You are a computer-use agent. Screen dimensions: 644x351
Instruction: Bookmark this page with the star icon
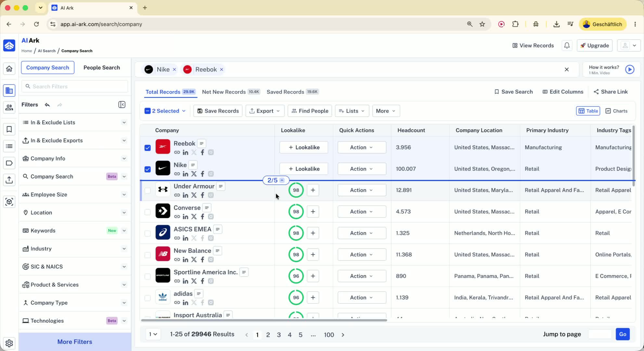483,24
